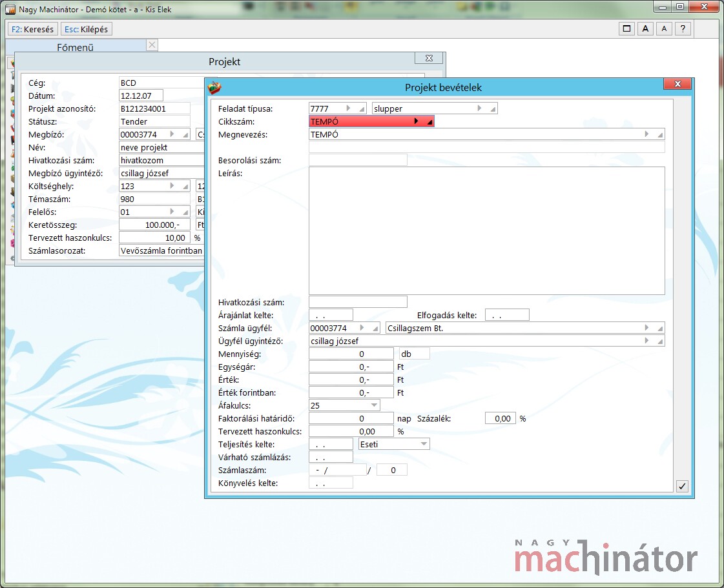Screen dimensions: 724x588
Task: Click the Projekt azonosító B121234001 field
Action: point(154,108)
